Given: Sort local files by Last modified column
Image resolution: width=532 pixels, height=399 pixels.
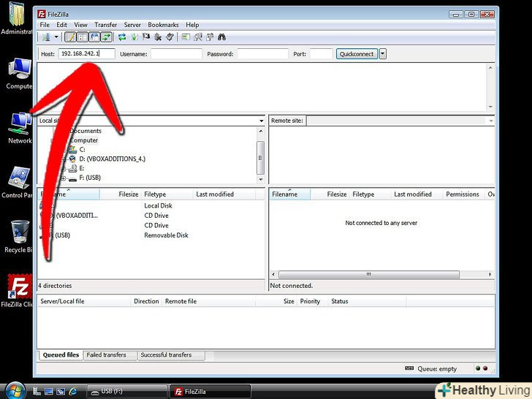Looking at the screenshot, I should click(x=215, y=194).
